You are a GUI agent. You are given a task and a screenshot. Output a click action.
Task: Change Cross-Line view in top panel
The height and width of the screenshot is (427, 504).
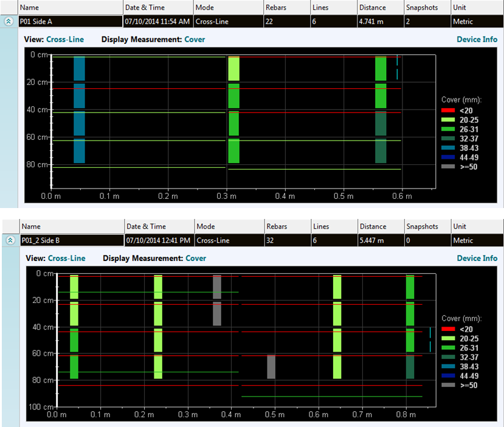pos(65,40)
